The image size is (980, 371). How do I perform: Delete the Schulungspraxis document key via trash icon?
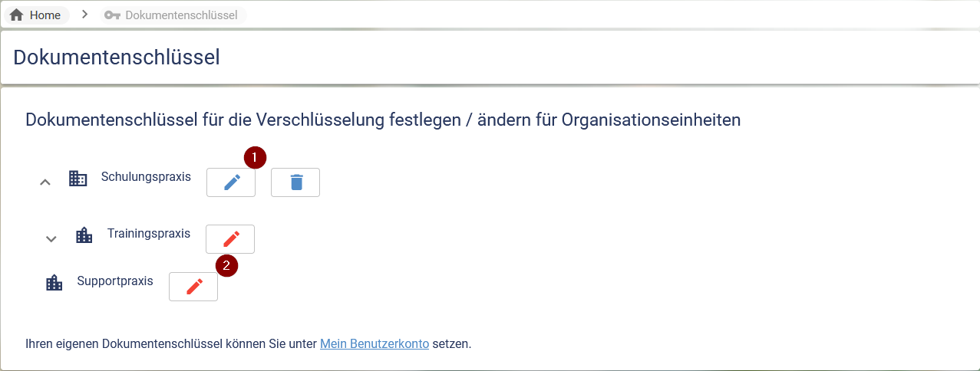point(295,182)
